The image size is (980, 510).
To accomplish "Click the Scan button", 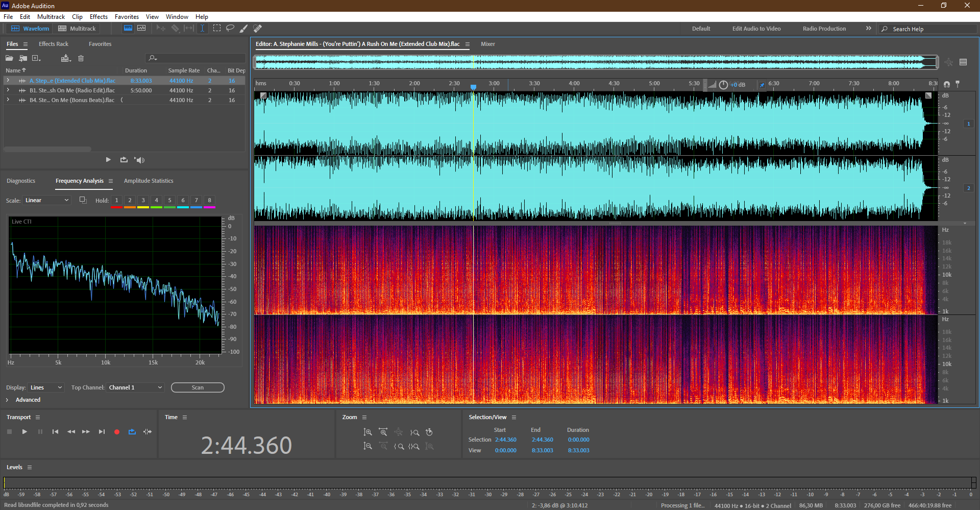I will click(198, 387).
